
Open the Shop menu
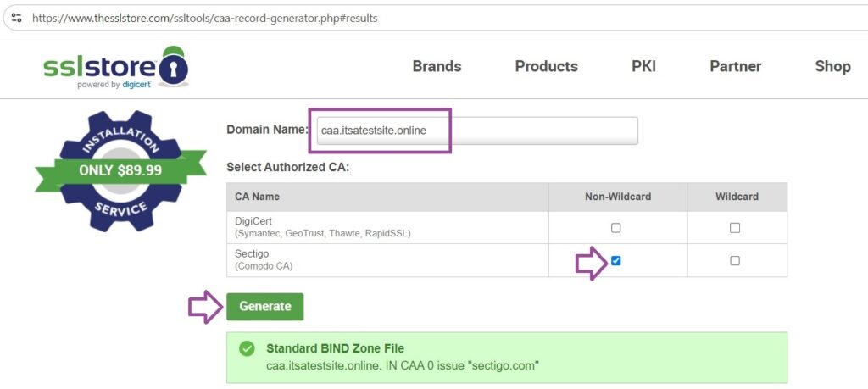[x=832, y=66]
